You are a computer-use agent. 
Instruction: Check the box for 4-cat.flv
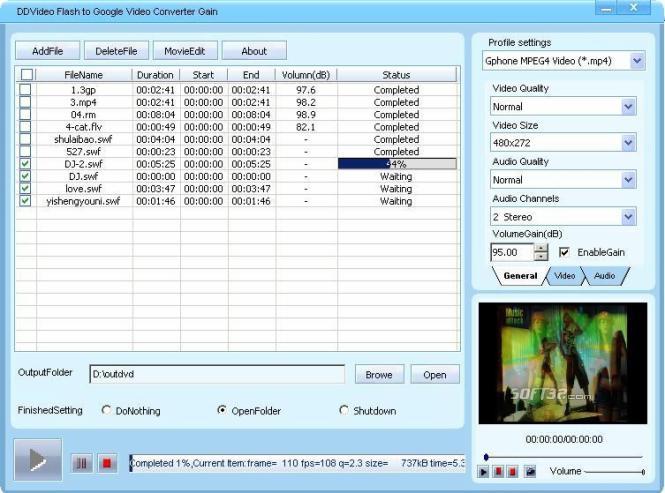point(25,126)
